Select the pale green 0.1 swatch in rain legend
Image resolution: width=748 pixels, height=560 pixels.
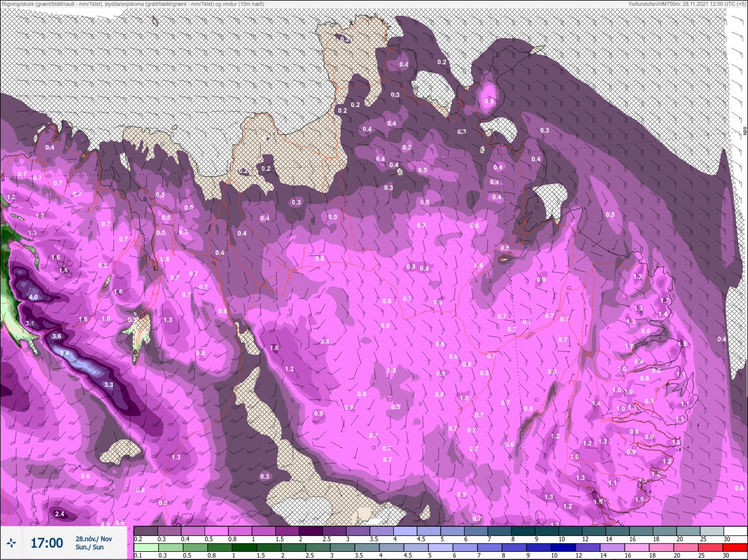point(146,547)
